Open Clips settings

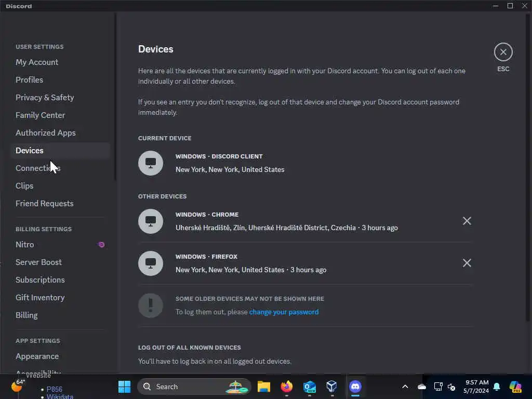(x=60, y=185)
